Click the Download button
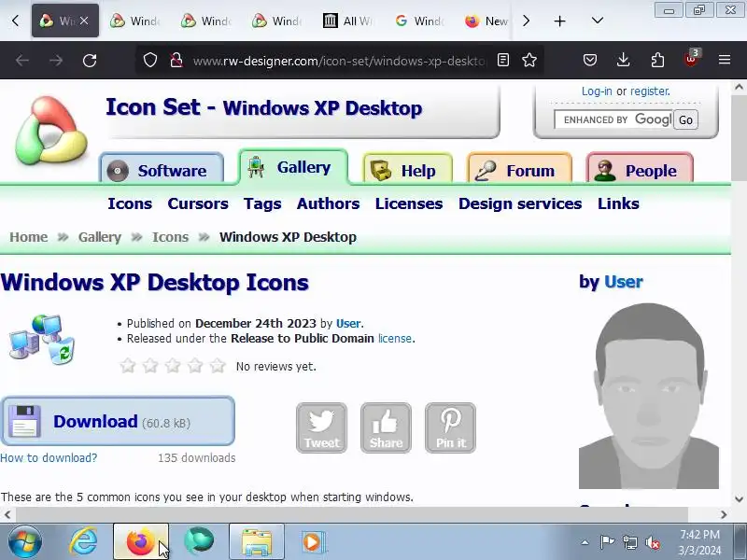 [x=118, y=421]
